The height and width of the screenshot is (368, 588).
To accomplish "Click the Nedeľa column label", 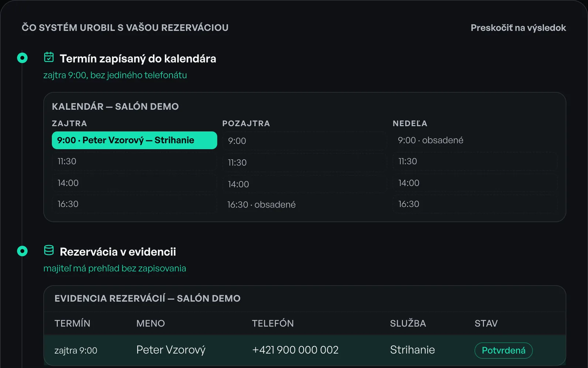I will 410,123.
